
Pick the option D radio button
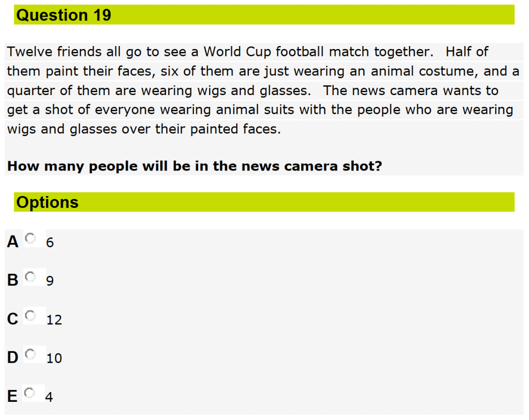pyautogui.click(x=30, y=354)
